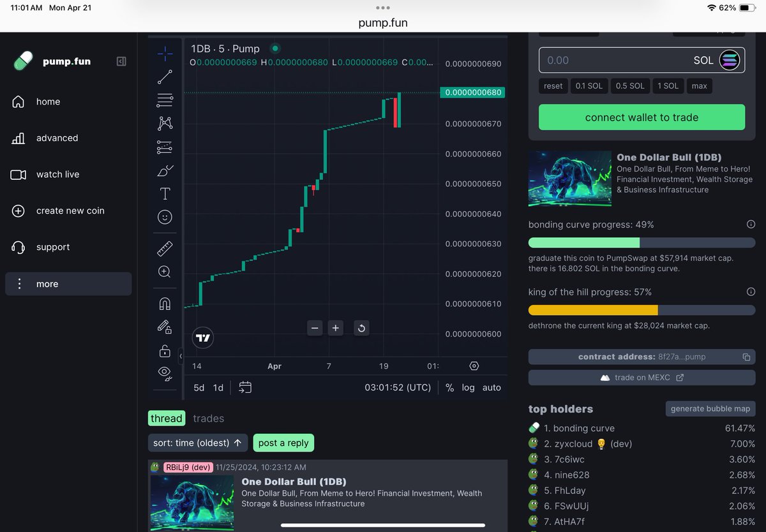The height and width of the screenshot is (532, 766).
Task: Show king of the hill info
Action: [x=751, y=292]
